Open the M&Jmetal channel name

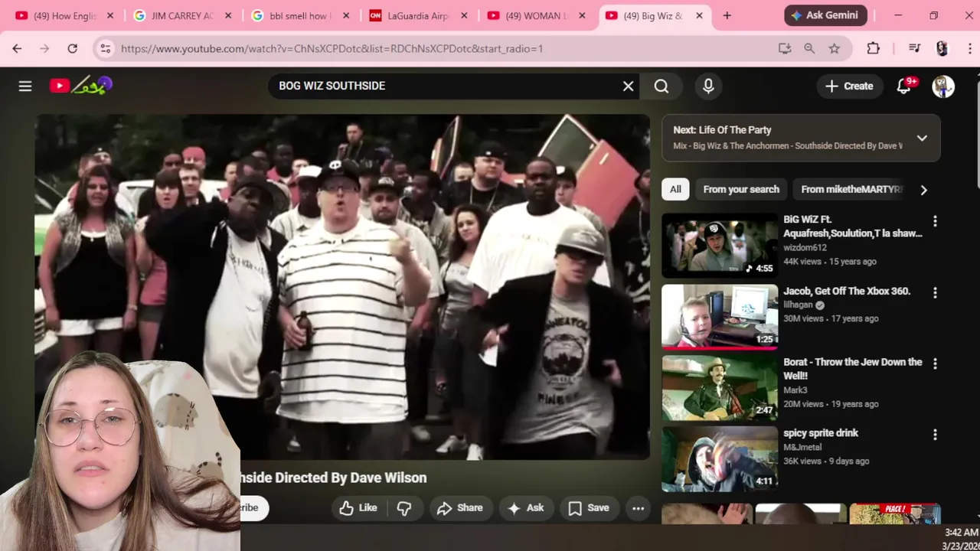click(x=802, y=447)
